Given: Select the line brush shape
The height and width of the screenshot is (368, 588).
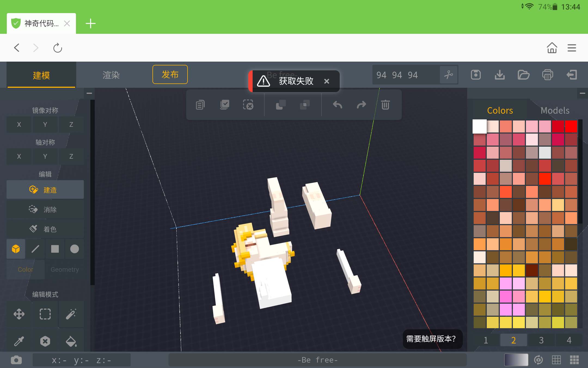Looking at the screenshot, I should point(35,249).
